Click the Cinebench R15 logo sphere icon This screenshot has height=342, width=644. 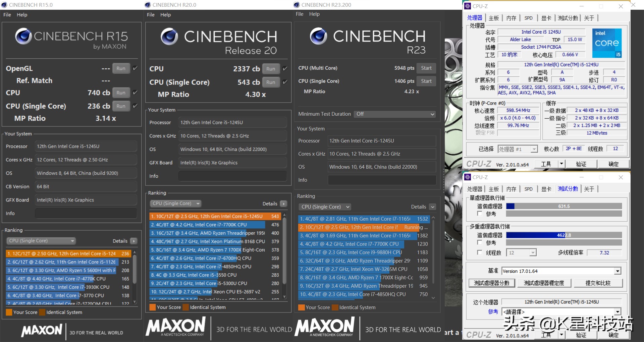[x=23, y=36]
